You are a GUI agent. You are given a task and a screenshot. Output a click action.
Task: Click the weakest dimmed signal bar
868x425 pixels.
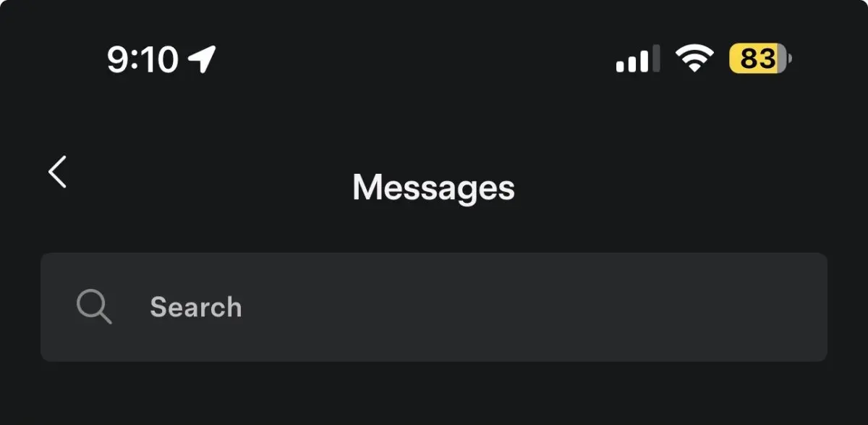coord(656,59)
